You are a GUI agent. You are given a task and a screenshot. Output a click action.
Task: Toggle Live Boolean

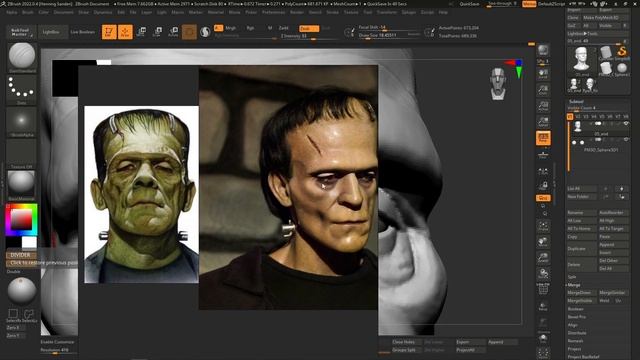[83, 32]
